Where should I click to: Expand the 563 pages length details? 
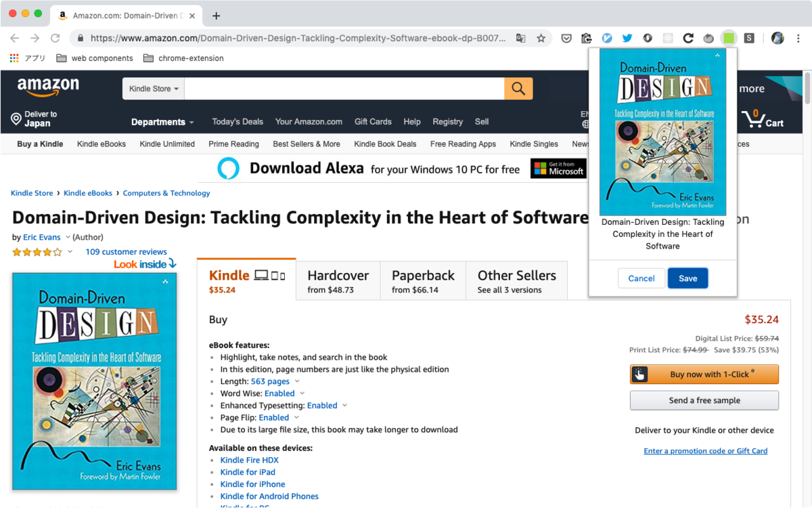click(x=297, y=381)
